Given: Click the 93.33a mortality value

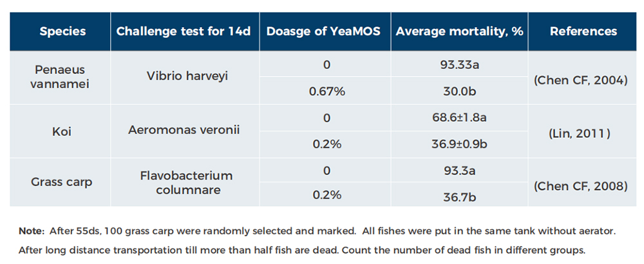Looking at the screenshot, I should coord(459,64).
